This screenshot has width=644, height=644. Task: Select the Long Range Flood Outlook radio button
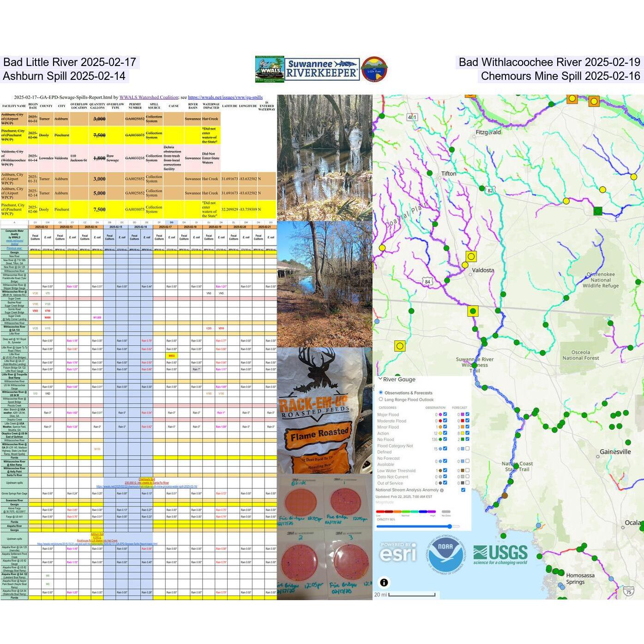click(x=381, y=399)
